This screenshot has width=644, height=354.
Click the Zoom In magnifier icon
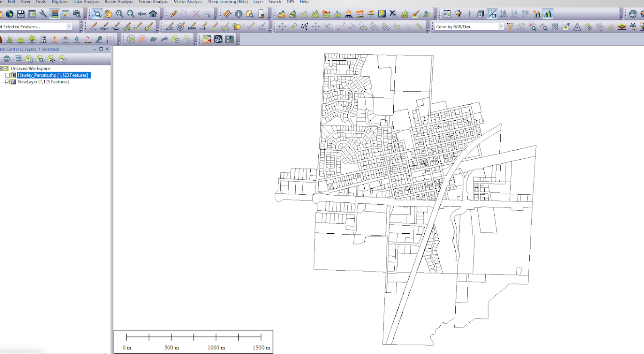pos(120,14)
